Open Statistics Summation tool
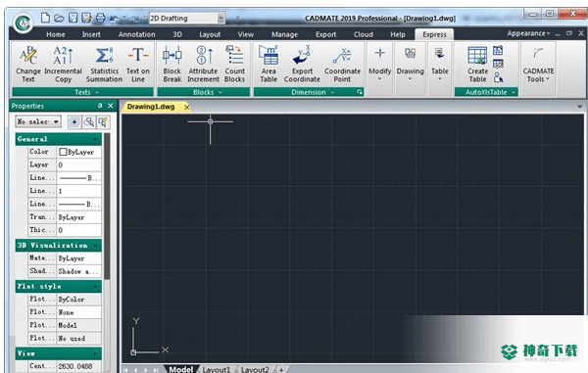588x373 pixels. pyautogui.click(x=104, y=65)
